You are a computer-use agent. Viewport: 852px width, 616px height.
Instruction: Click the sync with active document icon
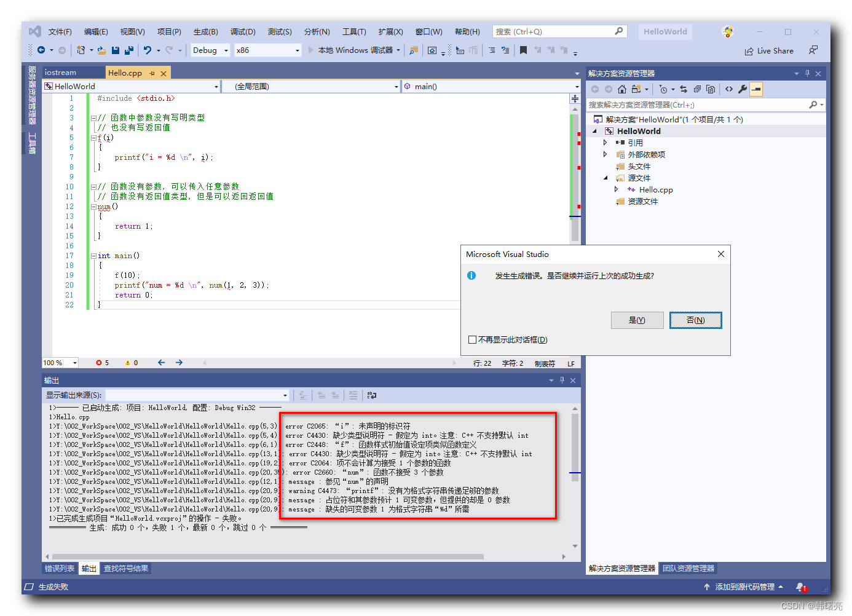pos(684,89)
